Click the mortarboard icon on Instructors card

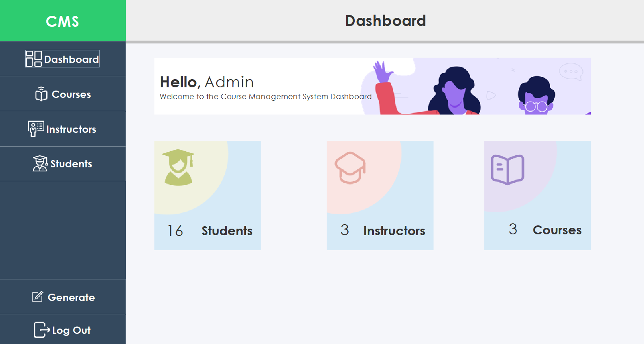coord(349,168)
